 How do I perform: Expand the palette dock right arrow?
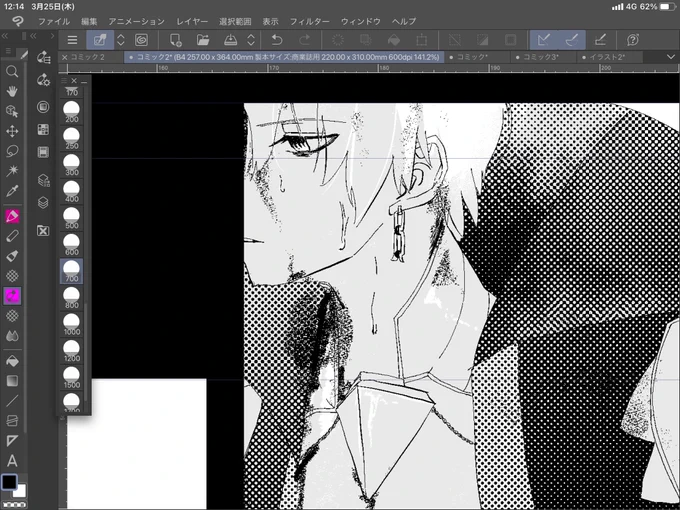[52, 36]
